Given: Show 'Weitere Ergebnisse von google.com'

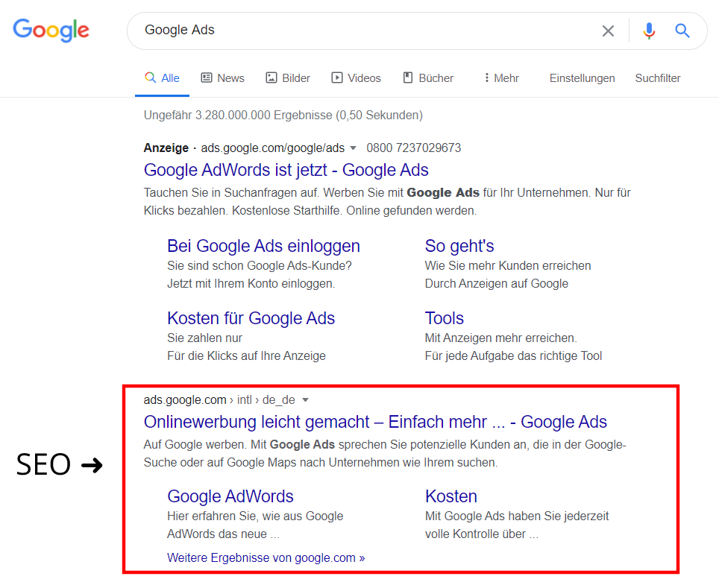Looking at the screenshot, I should (x=266, y=557).
